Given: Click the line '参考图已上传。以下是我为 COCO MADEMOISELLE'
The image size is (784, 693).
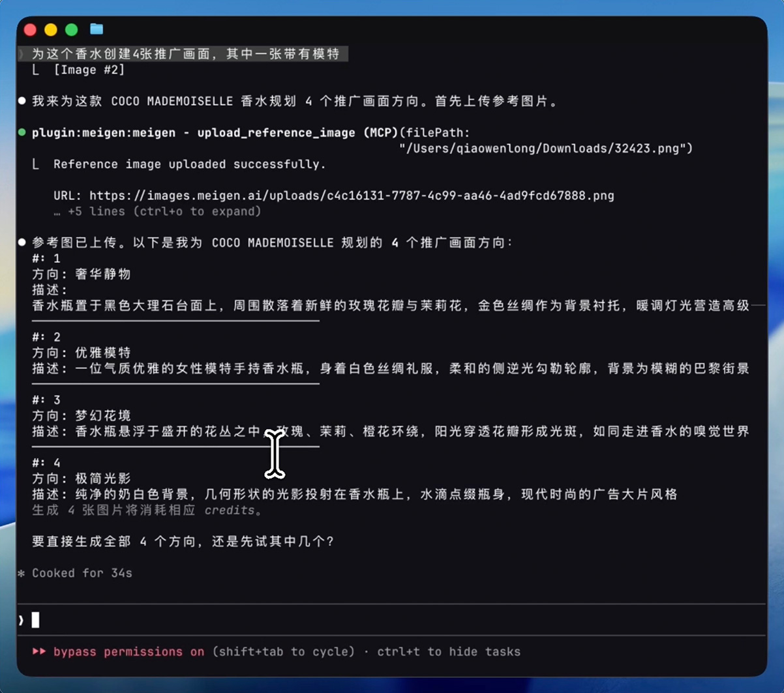Looking at the screenshot, I should 273,243.
